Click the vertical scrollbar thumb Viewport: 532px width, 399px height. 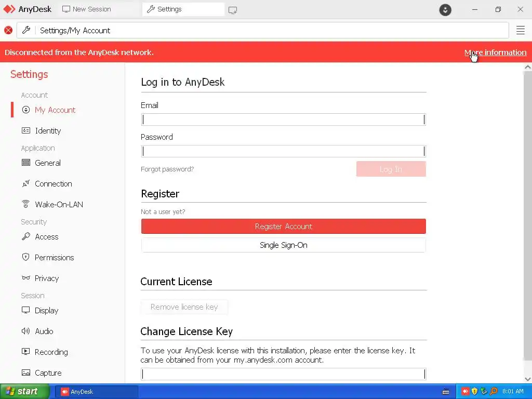click(528, 216)
